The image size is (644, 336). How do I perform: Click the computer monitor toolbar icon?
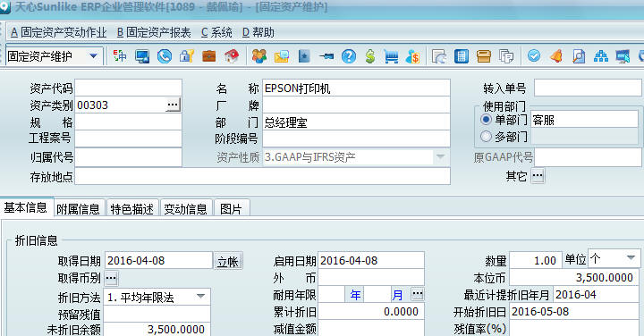pyautogui.click(x=142, y=56)
